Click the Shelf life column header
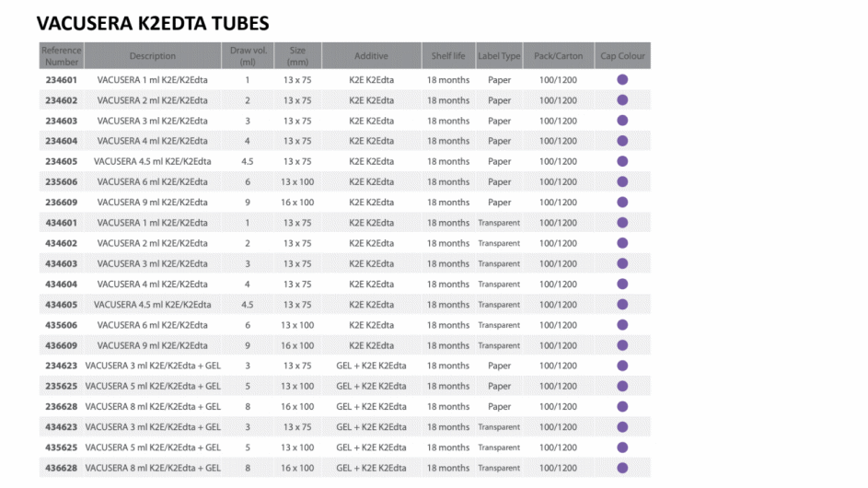This screenshot has height=488, width=868. click(x=448, y=56)
